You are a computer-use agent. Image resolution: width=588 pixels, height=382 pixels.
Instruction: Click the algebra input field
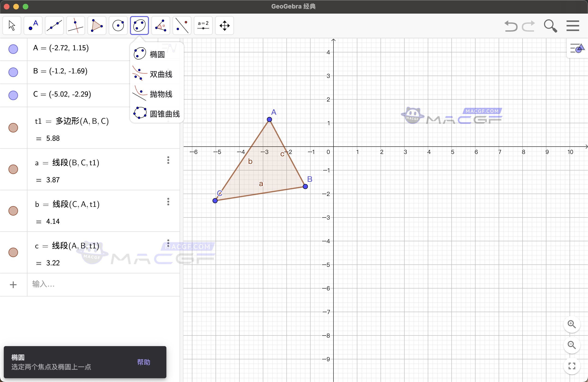[x=74, y=284]
